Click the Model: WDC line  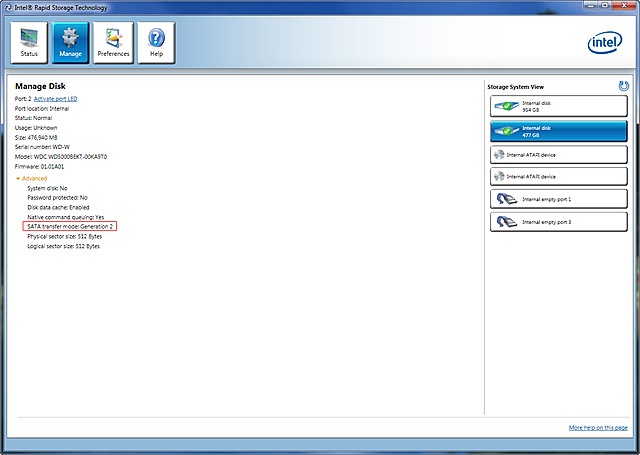[x=61, y=157]
